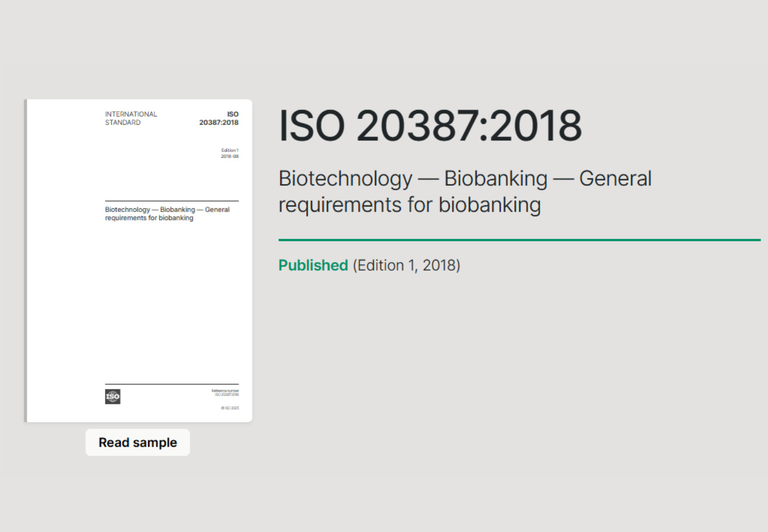Click the Reference number text on cover
The height and width of the screenshot is (532, 768).
[x=225, y=393]
